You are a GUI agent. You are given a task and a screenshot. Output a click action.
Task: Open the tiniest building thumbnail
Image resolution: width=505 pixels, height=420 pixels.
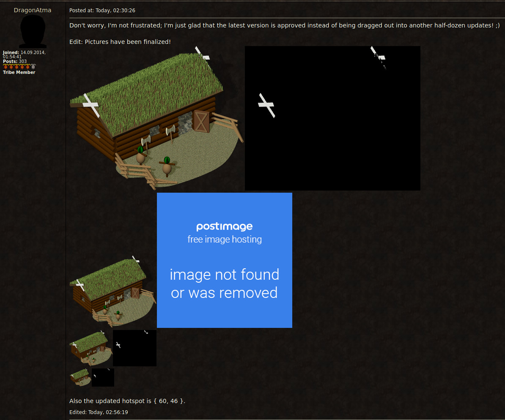point(80,377)
